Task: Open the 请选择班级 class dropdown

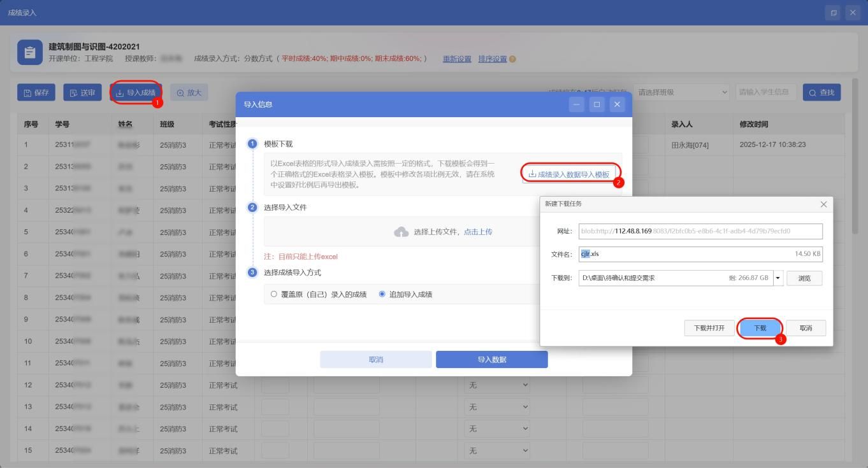Action: coord(681,92)
